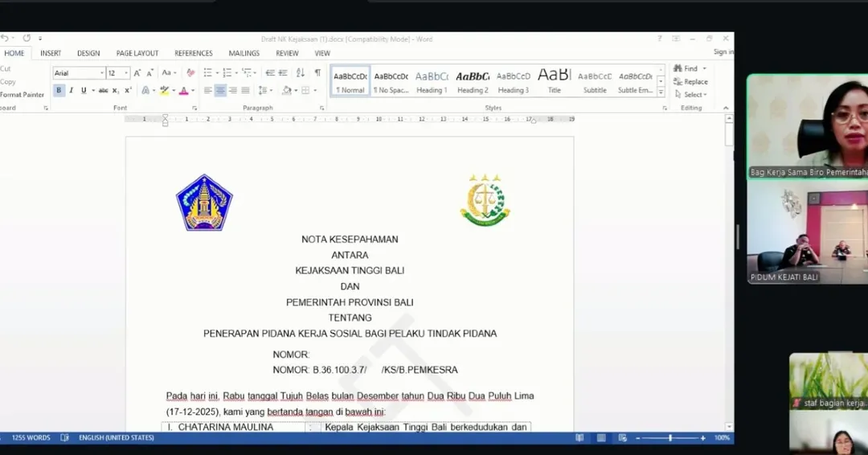Increase indent of paragraph
This screenshot has height=455, width=868.
pyautogui.click(x=283, y=73)
